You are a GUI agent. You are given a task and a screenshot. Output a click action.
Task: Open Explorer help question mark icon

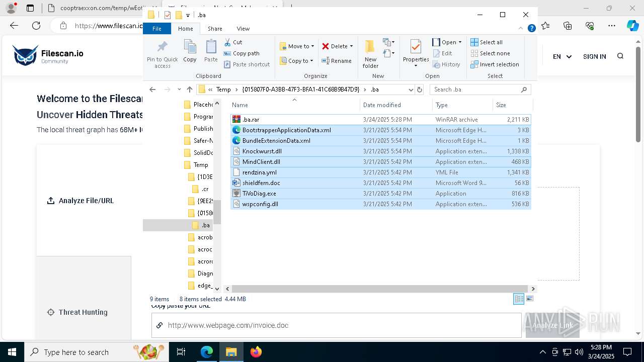click(x=531, y=29)
